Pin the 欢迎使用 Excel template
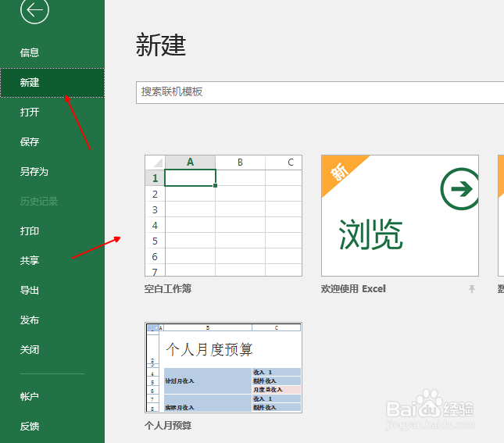 coord(471,288)
